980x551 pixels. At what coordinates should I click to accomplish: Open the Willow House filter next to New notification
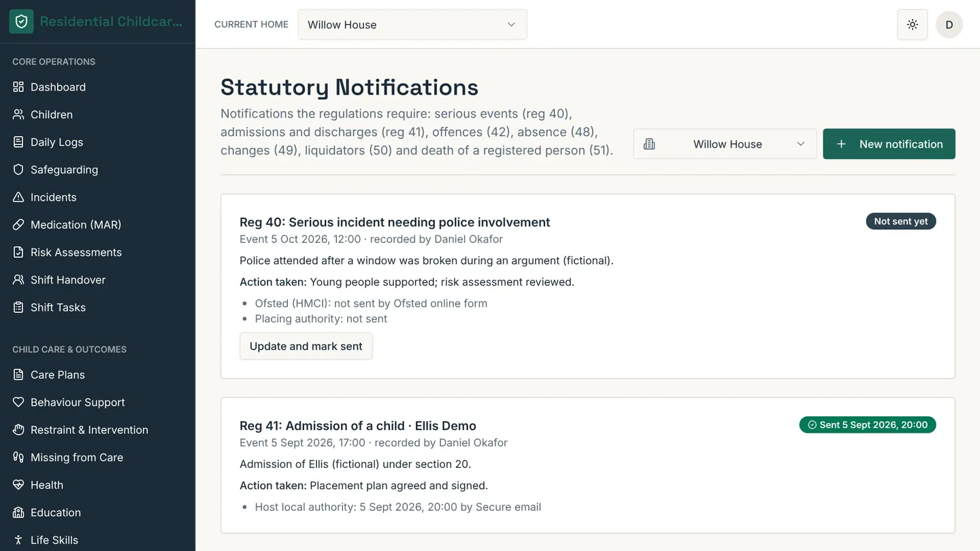pos(725,144)
